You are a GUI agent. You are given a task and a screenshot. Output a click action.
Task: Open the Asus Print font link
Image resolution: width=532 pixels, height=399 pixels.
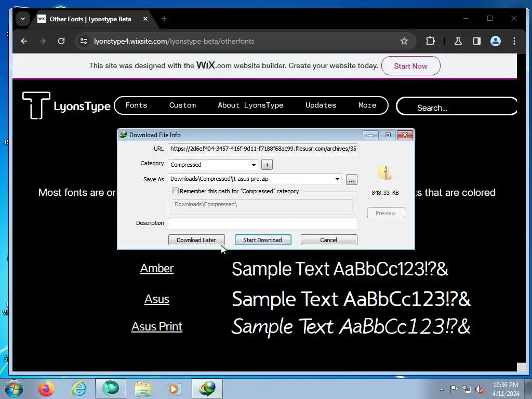pos(157,326)
